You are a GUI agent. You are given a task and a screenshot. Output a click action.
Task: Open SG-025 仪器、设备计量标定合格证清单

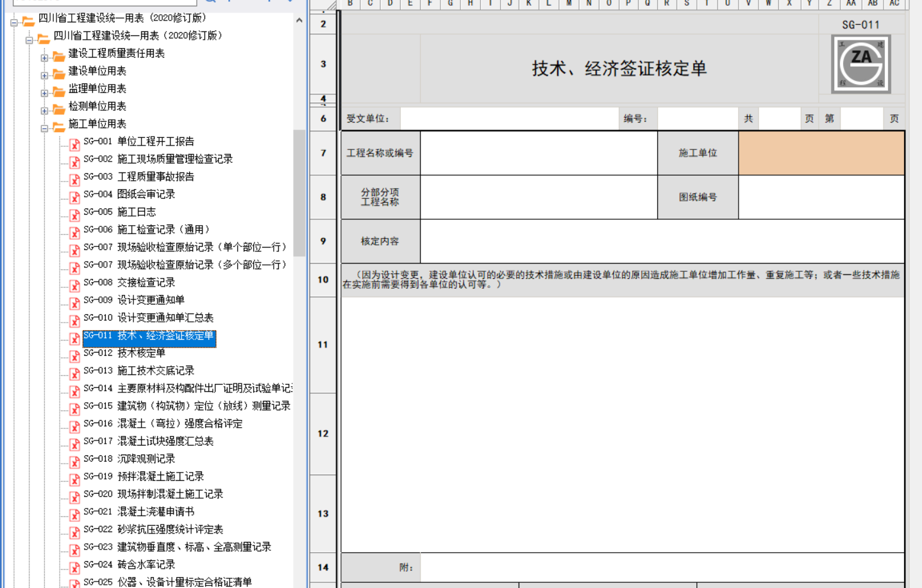coord(167,582)
